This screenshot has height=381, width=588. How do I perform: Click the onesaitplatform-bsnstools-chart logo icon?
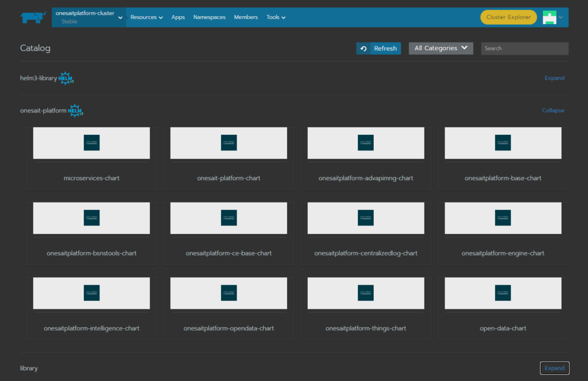(x=91, y=217)
